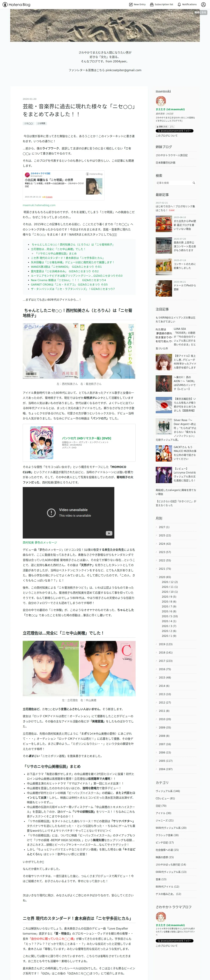Click the 西村知美 and 菊池桃子 record covers image
Screen dimensions: 210x980
coord(79,351)
